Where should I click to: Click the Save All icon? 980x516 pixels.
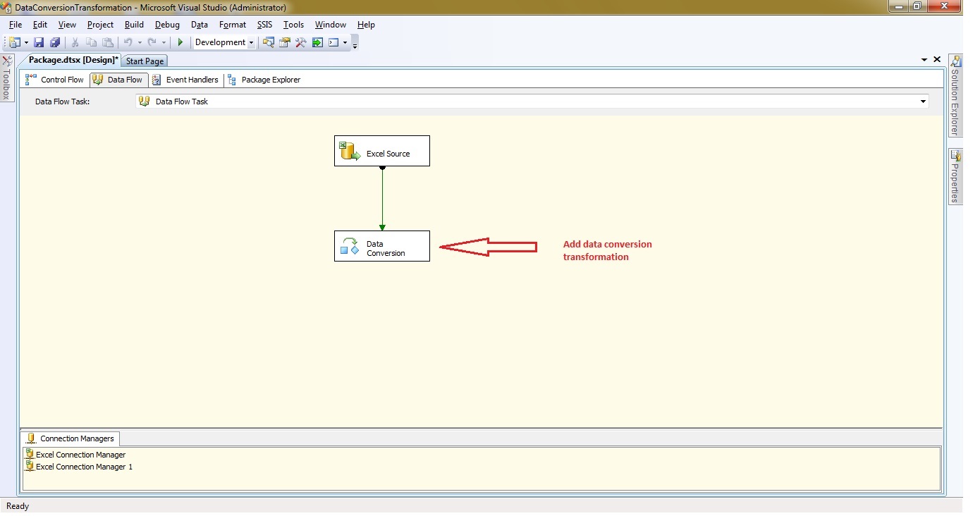point(54,43)
